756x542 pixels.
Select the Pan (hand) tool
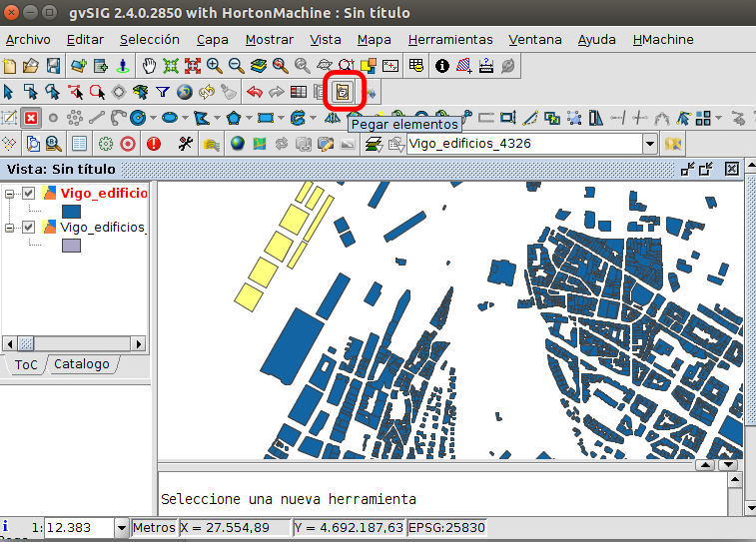pos(149,67)
